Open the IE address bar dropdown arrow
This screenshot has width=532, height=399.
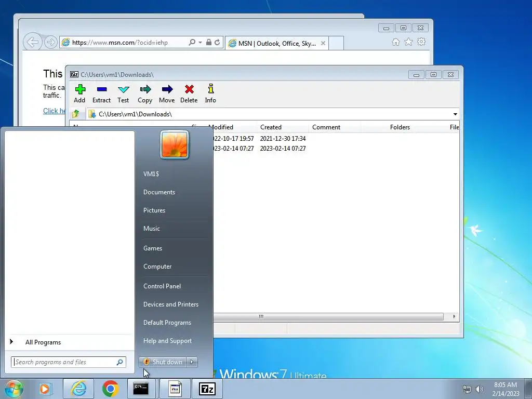tap(200, 43)
